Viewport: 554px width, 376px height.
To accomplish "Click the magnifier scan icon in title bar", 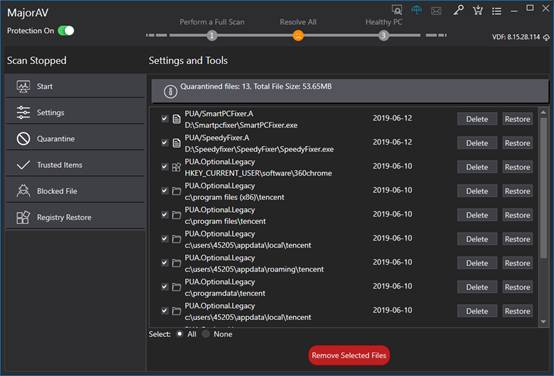I will [x=397, y=10].
